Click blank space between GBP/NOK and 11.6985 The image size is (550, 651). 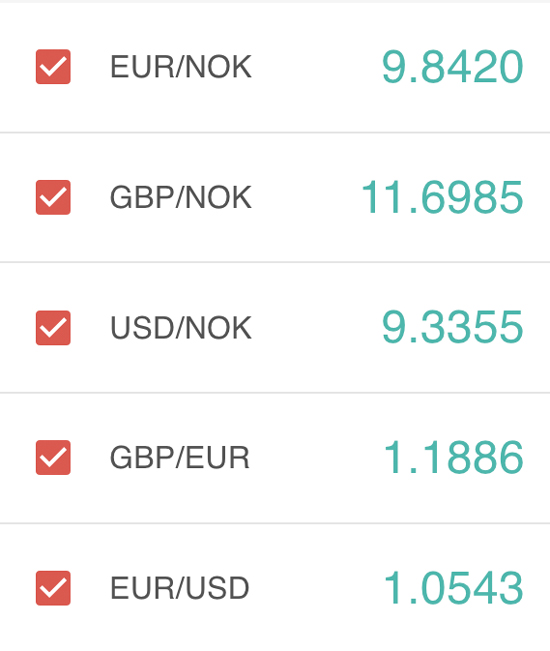(307, 197)
